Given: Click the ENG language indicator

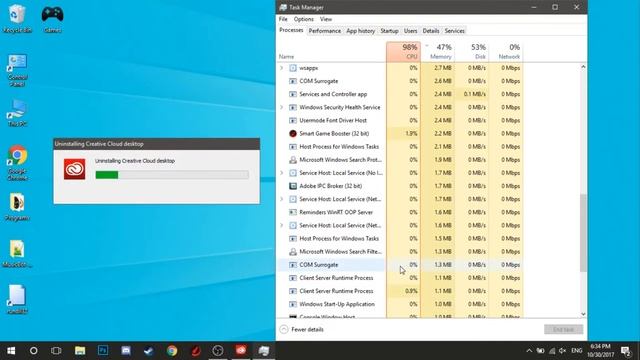Looking at the screenshot, I should 576,351.
